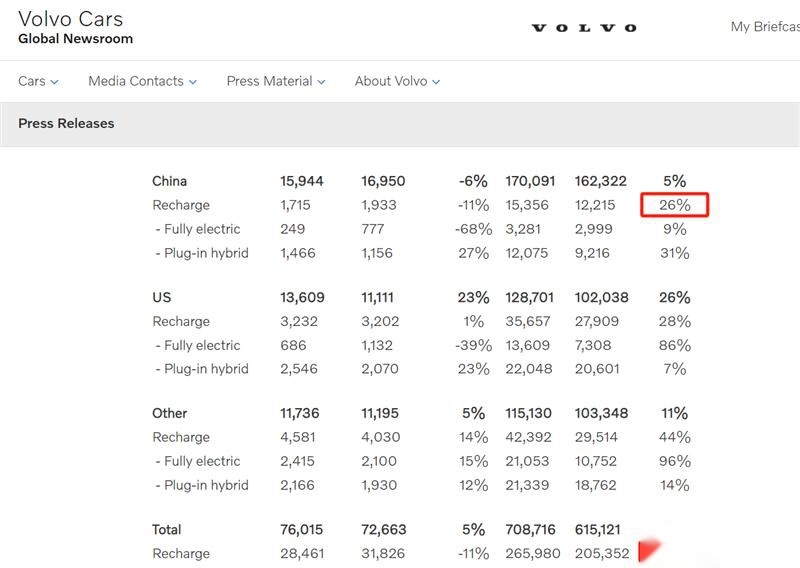
Task: Select US Plug-in hybrid value 20,601
Action: click(x=597, y=369)
